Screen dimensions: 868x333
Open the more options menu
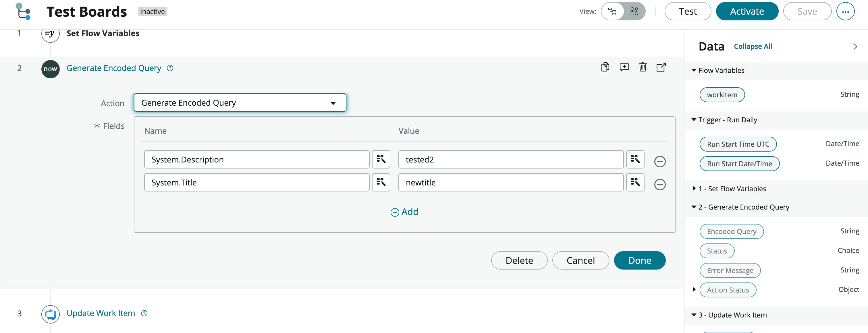[846, 11]
